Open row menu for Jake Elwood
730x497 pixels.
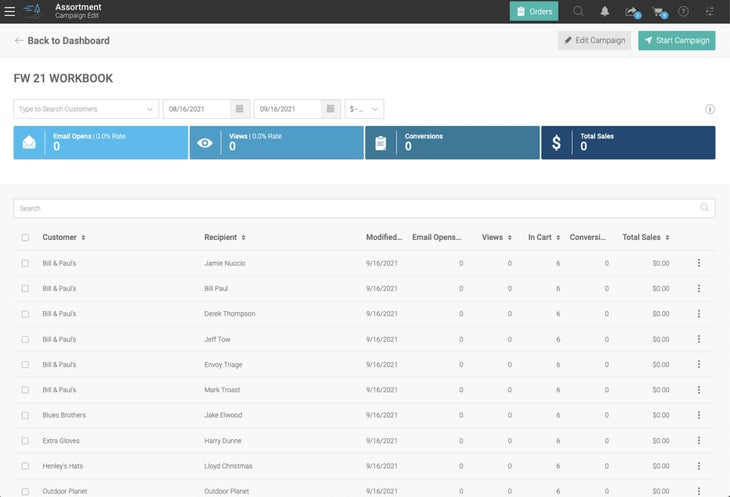click(699, 415)
